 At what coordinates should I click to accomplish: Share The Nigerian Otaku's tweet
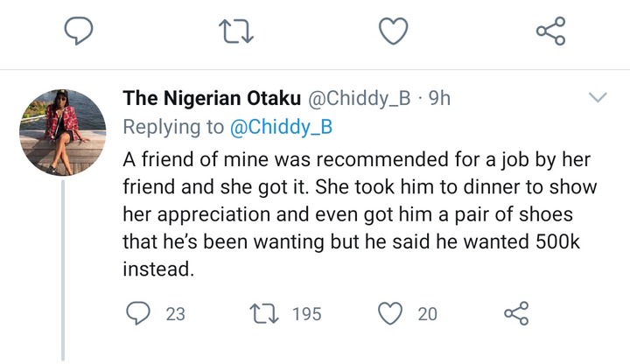coord(517,313)
